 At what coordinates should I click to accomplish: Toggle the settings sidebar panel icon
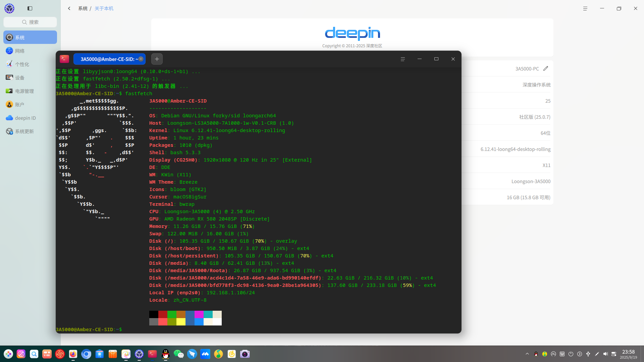tap(30, 8)
